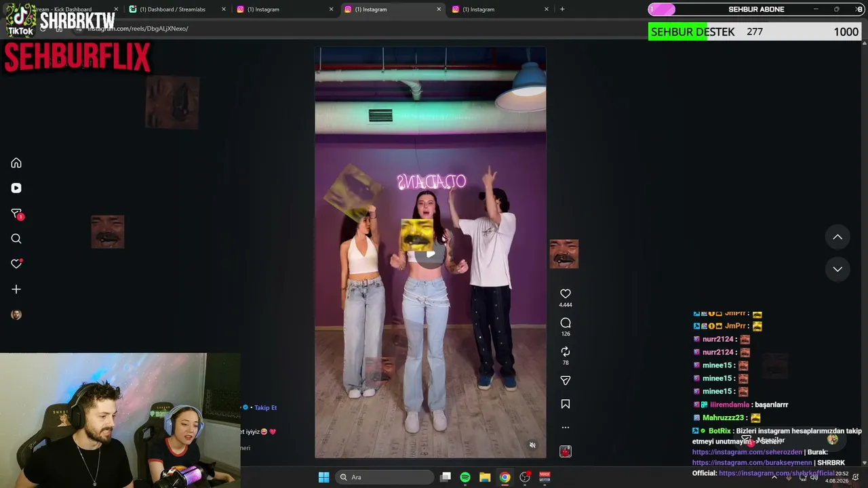Select the active middle Instagram tab
This screenshot has width=868, height=488.
click(x=392, y=9)
